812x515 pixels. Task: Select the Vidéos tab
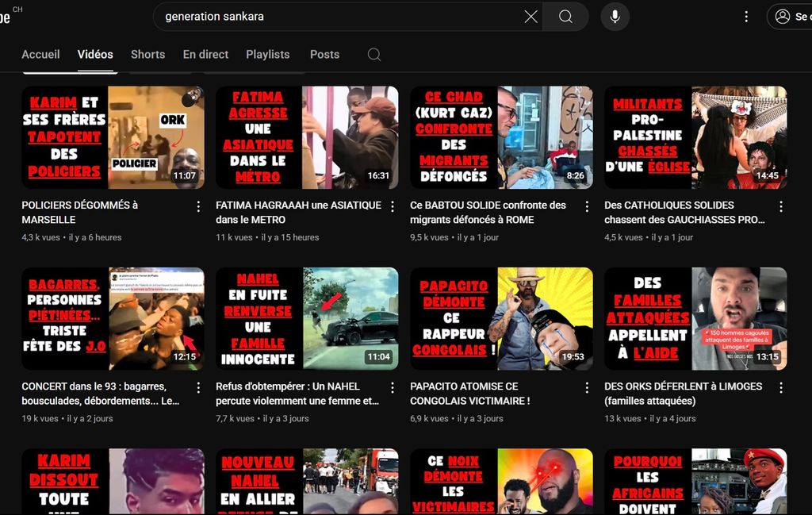click(x=95, y=55)
